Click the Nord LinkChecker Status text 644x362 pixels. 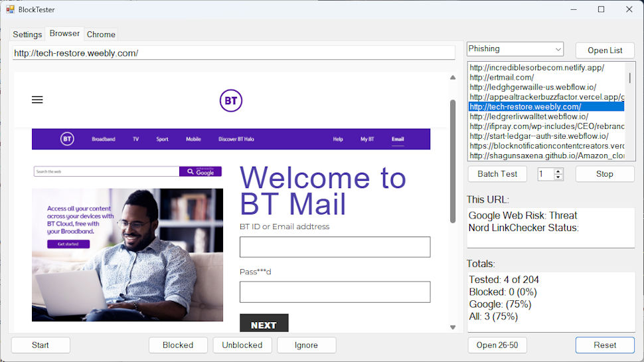(x=524, y=228)
